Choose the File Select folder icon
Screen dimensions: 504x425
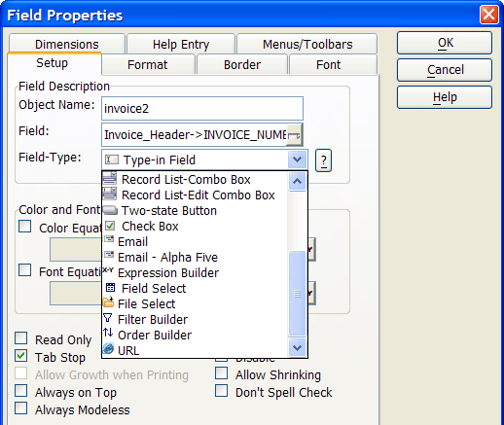108,302
